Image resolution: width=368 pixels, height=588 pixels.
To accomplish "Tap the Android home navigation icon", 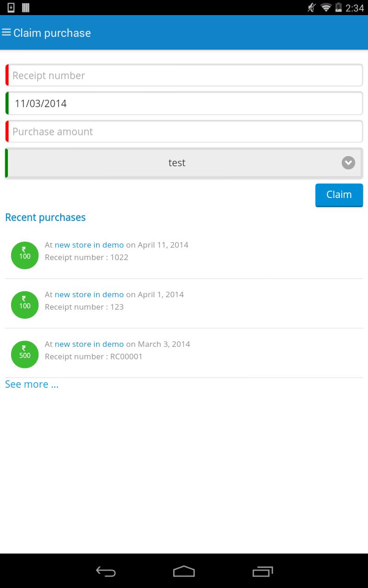I will click(184, 571).
